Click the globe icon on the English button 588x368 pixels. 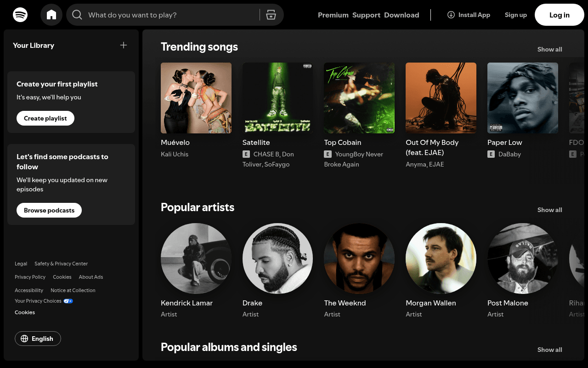[25, 339]
